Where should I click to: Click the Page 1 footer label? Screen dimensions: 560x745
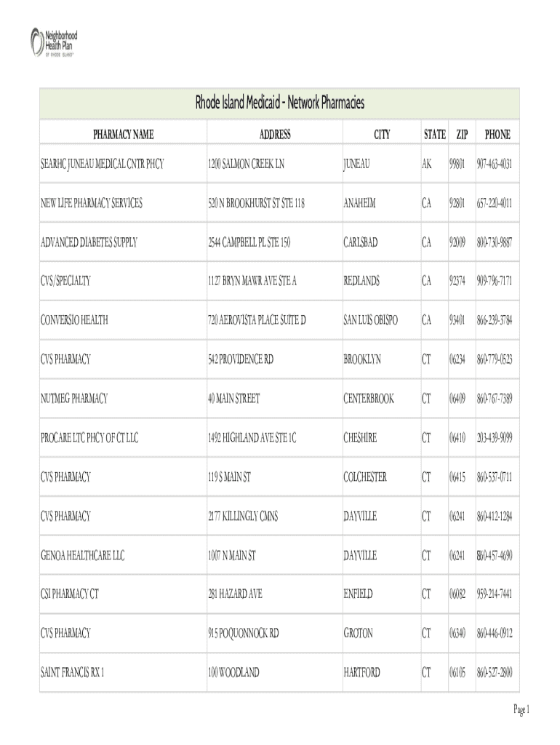pos(521,709)
